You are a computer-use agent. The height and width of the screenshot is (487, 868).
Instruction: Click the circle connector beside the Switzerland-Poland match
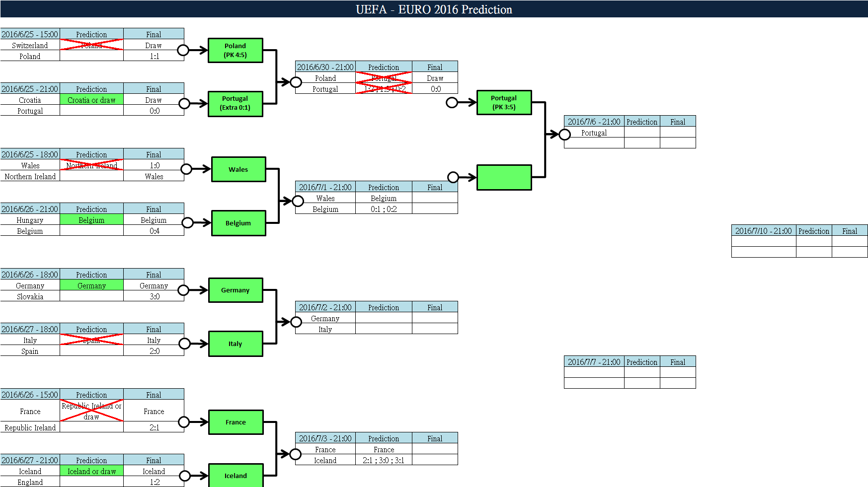coord(183,50)
